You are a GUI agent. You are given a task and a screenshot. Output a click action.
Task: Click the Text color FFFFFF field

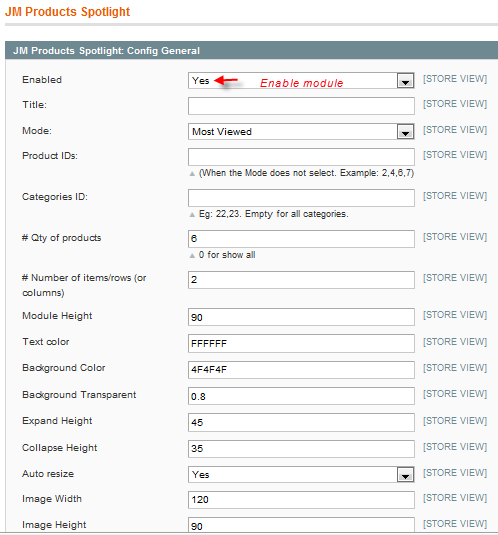pyautogui.click(x=301, y=343)
